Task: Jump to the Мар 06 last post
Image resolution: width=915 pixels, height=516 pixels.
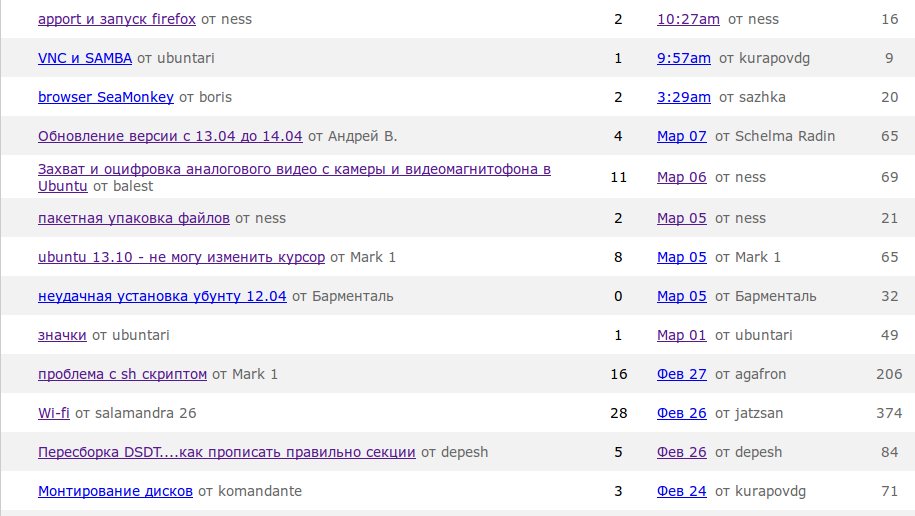Action: [x=682, y=177]
